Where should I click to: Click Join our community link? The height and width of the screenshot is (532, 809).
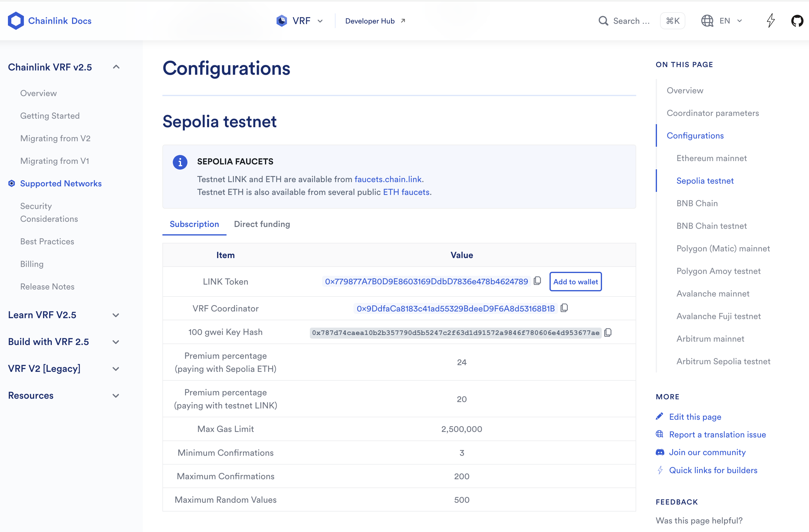pyautogui.click(x=707, y=452)
